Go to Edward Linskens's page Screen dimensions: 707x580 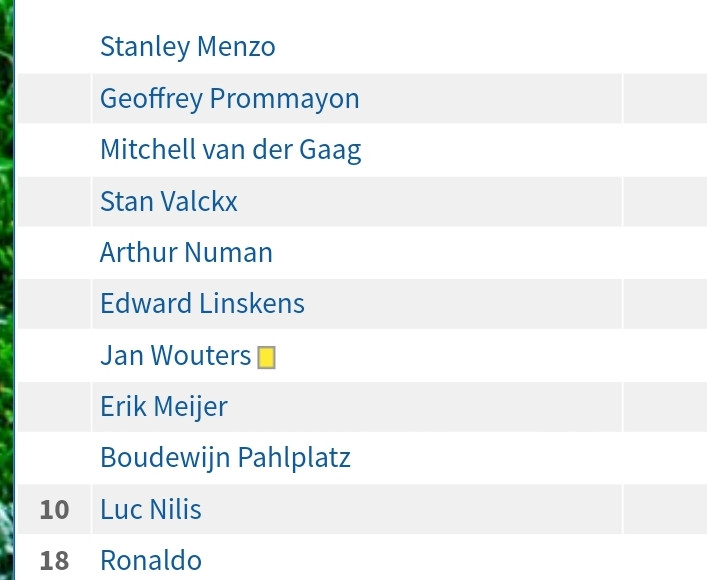[202, 304]
